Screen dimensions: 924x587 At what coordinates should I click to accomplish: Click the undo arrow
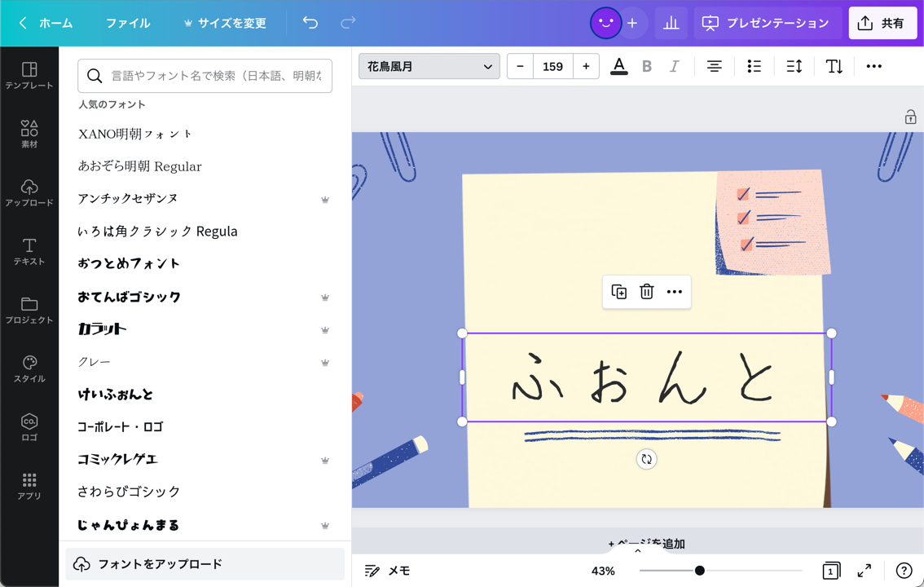(x=310, y=23)
